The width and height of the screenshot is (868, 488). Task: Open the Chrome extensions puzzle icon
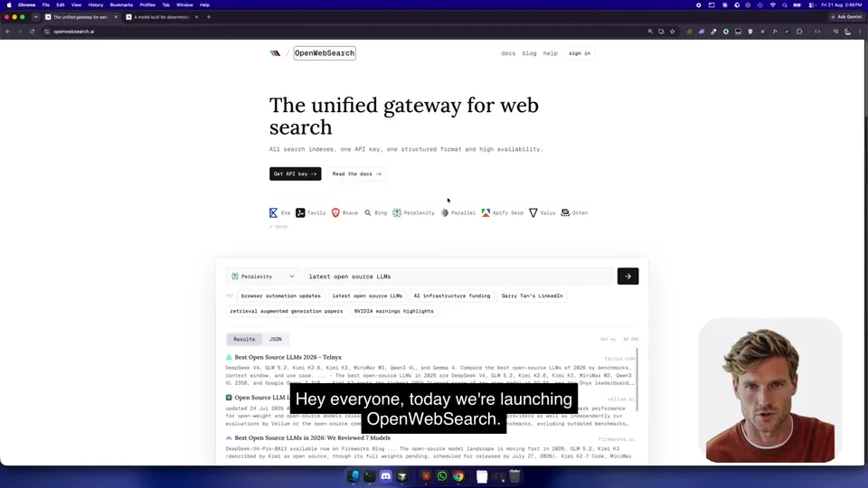(x=799, y=32)
